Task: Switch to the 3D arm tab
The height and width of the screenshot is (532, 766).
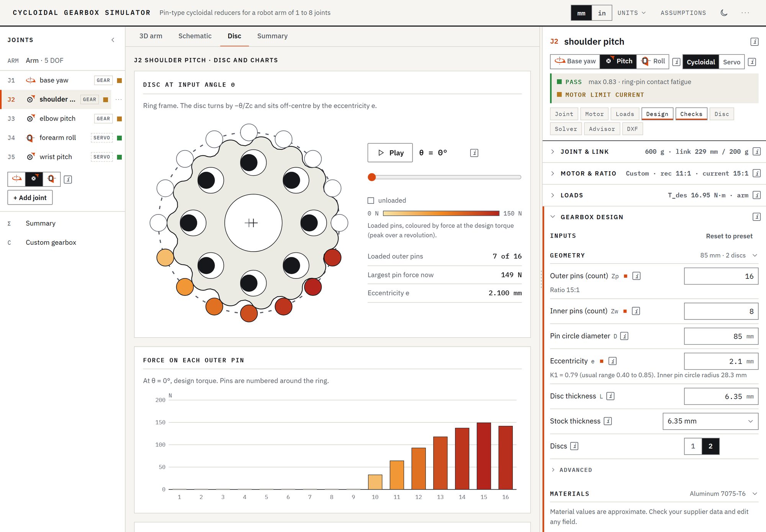Action: coord(151,36)
